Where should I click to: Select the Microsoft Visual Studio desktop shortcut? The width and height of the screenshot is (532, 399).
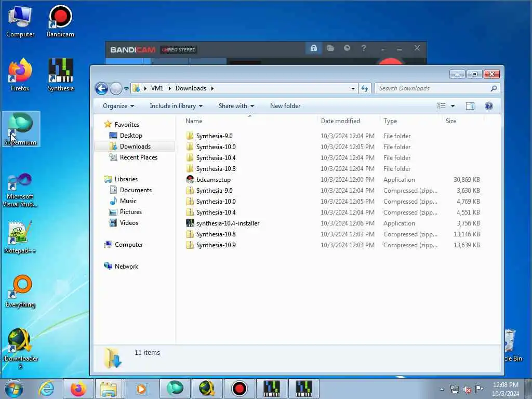pos(20,190)
